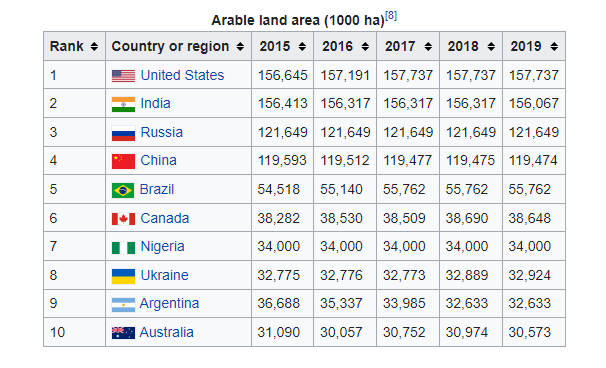
Task: Click the Australia flag icon
Action: (x=123, y=333)
